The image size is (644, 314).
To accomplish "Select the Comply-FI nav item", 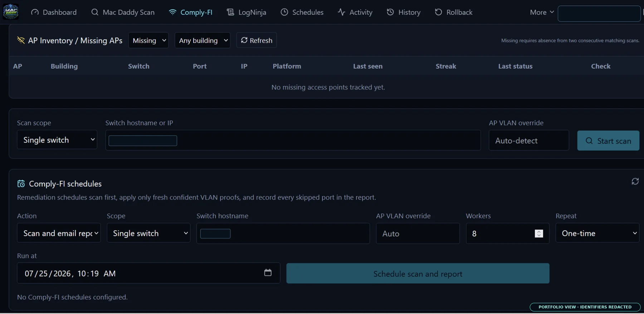I will click(x=190, y=12).
